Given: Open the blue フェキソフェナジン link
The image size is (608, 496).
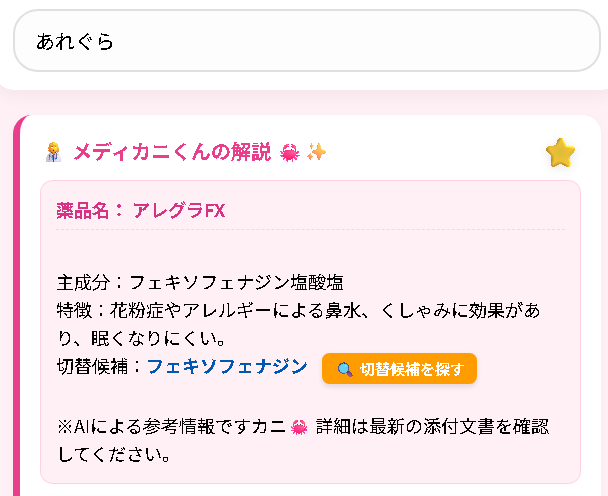Looking at the screenshot, I should click(227, 367).
